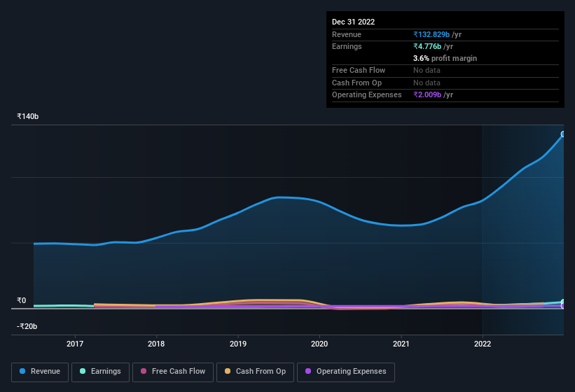Click the Revenue data point marker on chart
The width and height of the screenshot is (575, 392).
(x=563, y=134)
